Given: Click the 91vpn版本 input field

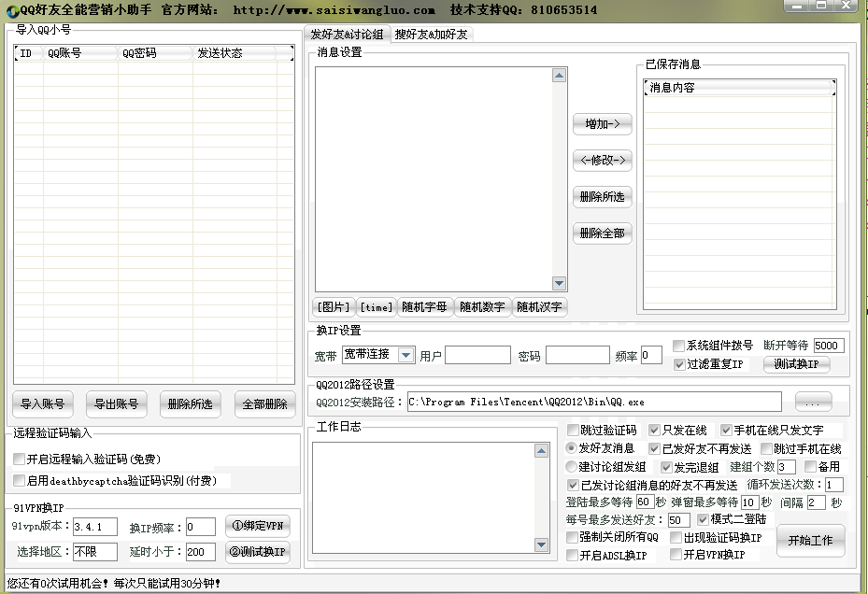Looking at the screenshot, I should (94, 527).
